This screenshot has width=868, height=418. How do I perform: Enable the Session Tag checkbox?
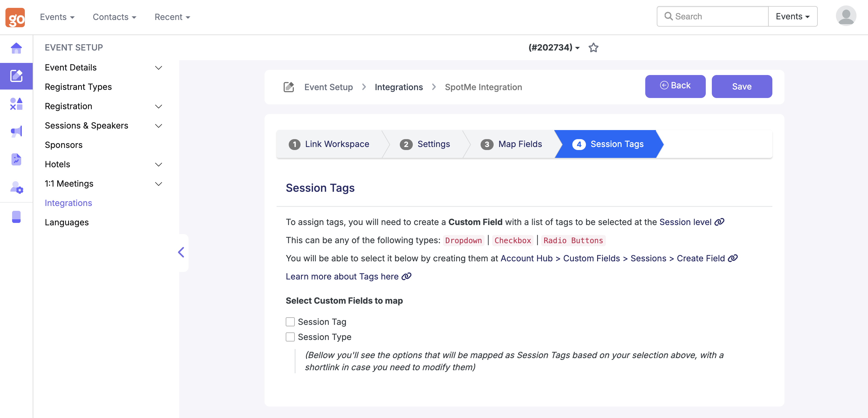click(x=290, y=322)
